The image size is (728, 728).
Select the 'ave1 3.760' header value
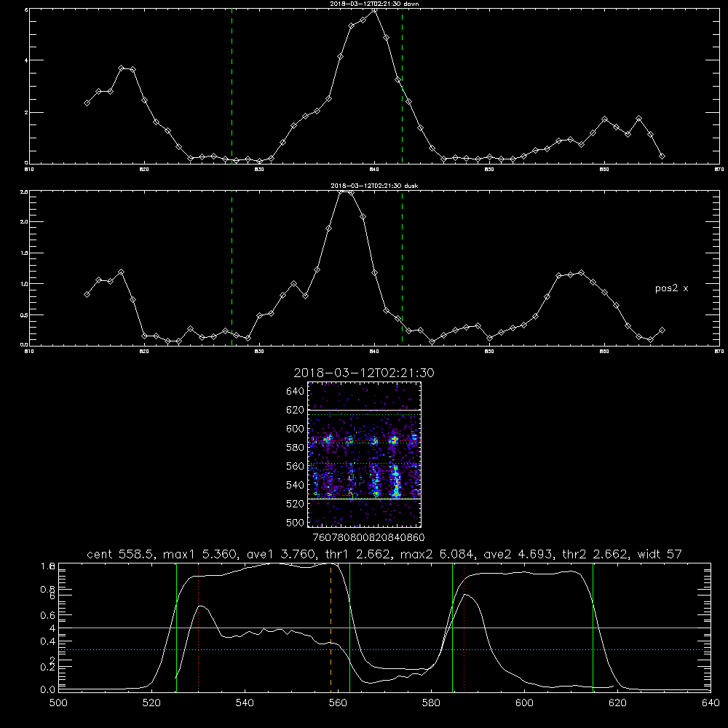coord(281,554)
